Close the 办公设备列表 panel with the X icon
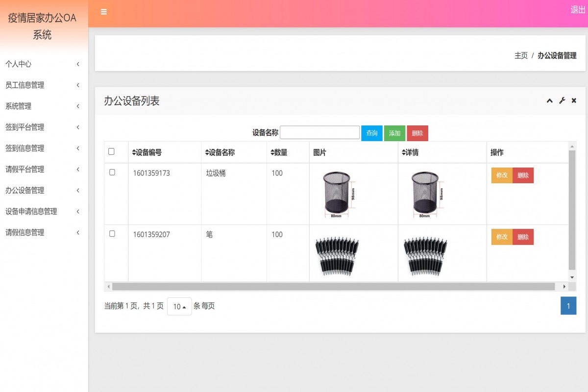Image resolution: width=588 pixels, height=392 pixels. (x=573, y=101)
